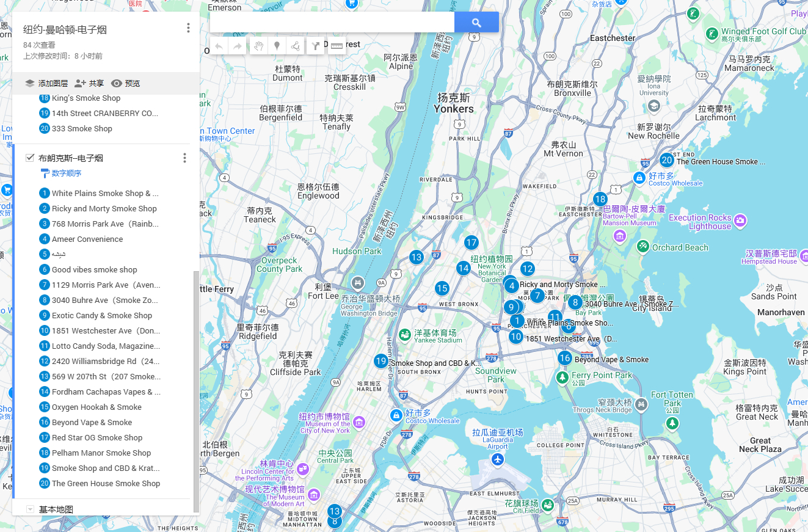
Task: Select the ruler measure distance tool
Action: tap(335, 46)
